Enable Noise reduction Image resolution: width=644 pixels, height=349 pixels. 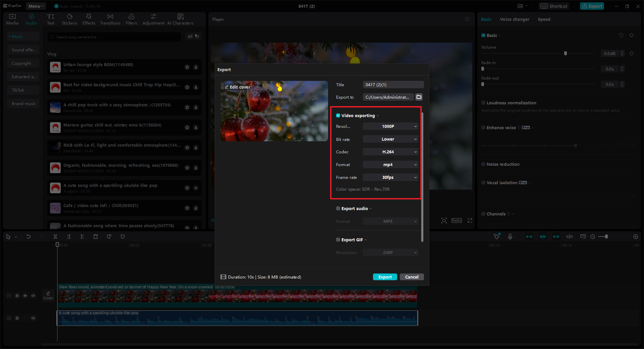(483, 164)
